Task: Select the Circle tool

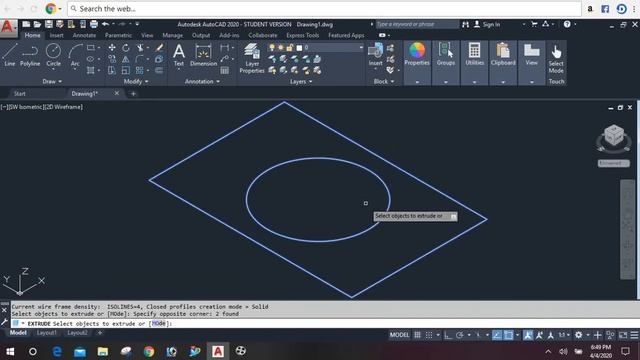Action: (x=53, y=55)
